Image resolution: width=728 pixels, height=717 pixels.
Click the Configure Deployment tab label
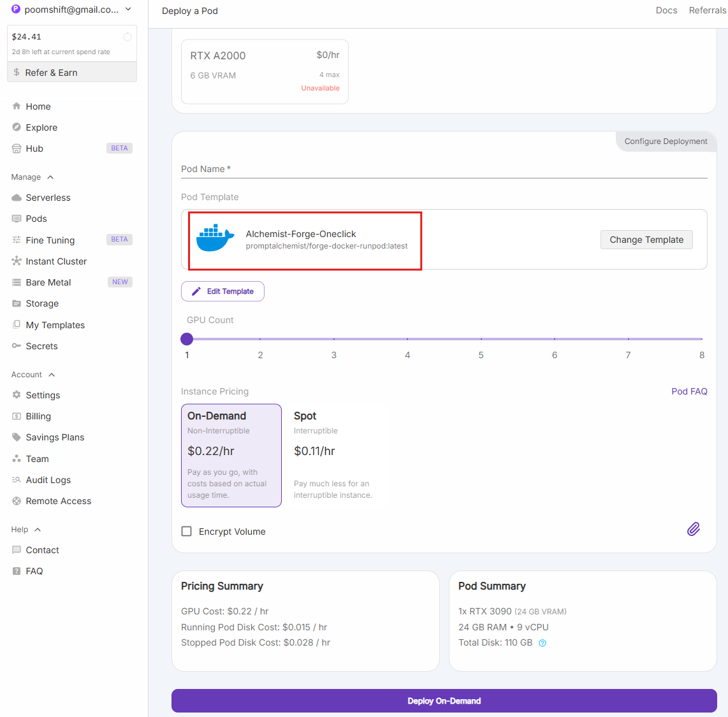[x=666, y=141]
